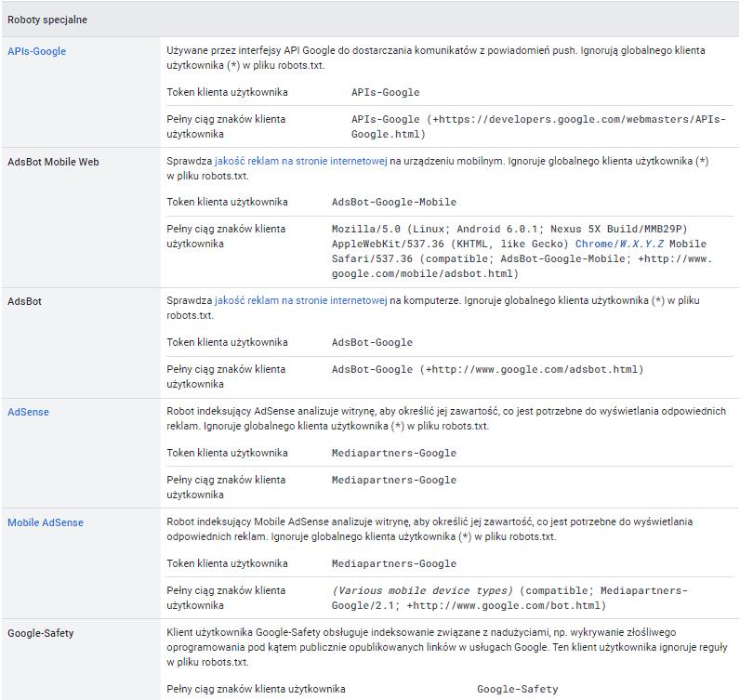
Task: Click the Google-Safety user agent value
Action: 518,690
